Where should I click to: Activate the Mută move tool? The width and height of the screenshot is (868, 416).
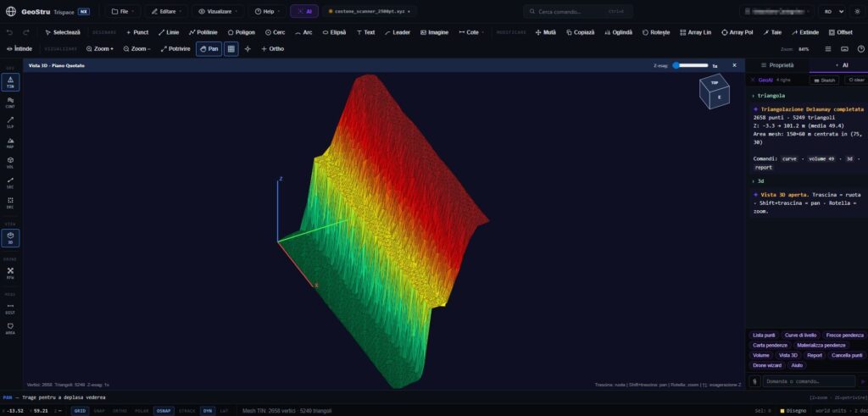[546, 33]
